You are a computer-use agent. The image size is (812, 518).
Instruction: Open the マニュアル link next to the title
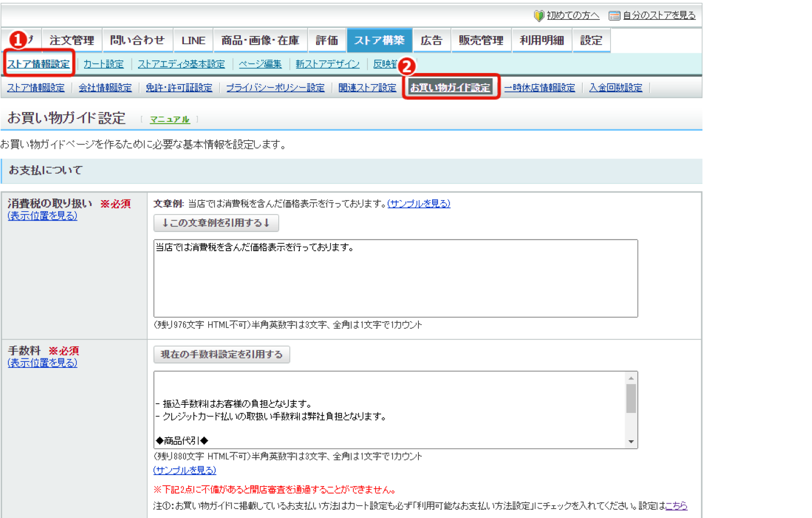(170, 119)
